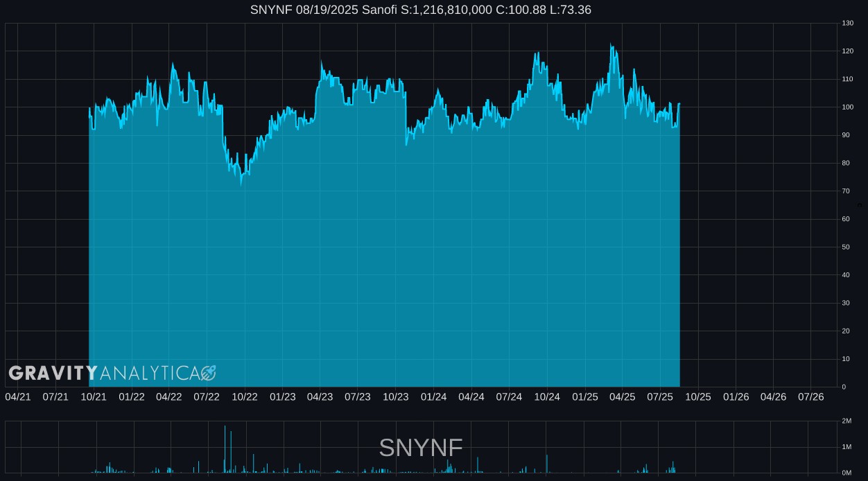The height and width of the screenshot is (481, 868).
Task: Select the 01/26 x-axis label
Action: (x=736, y=396)
